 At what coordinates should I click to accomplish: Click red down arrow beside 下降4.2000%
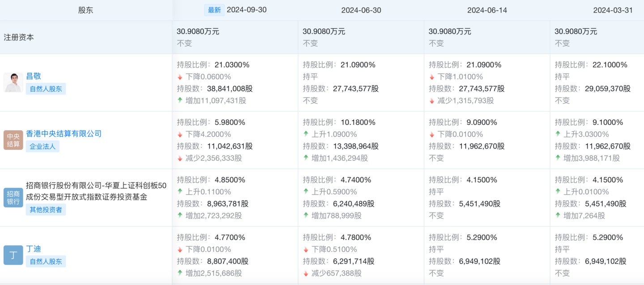180,134
